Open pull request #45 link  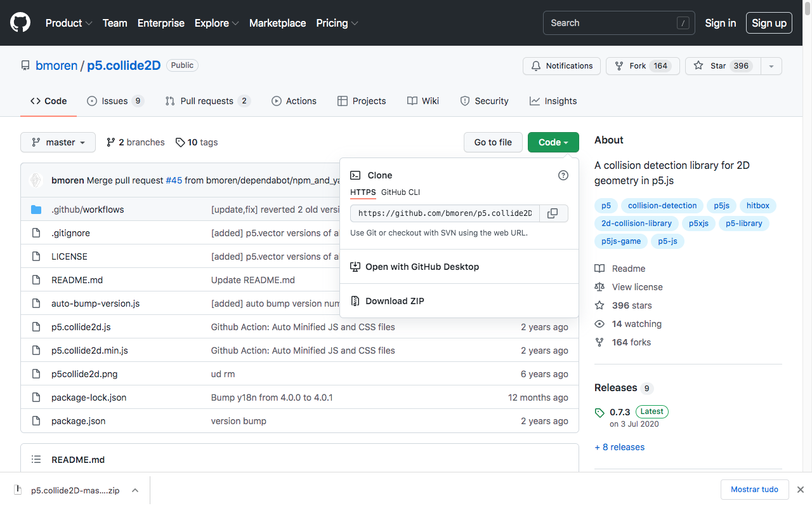[x=174, y=180]
